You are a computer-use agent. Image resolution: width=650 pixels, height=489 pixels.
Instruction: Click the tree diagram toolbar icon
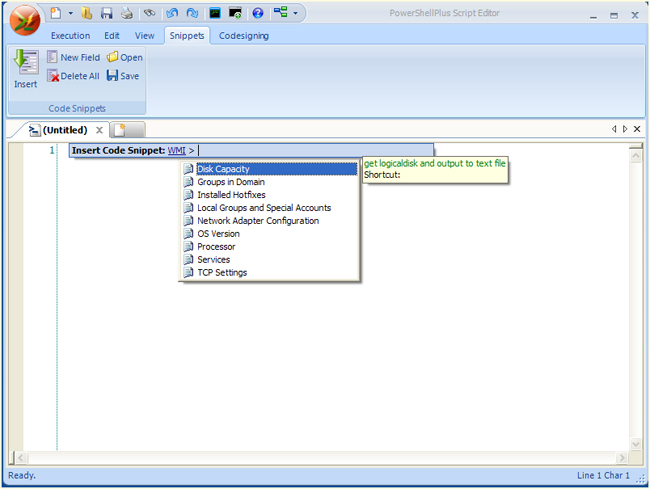[281, 12]
